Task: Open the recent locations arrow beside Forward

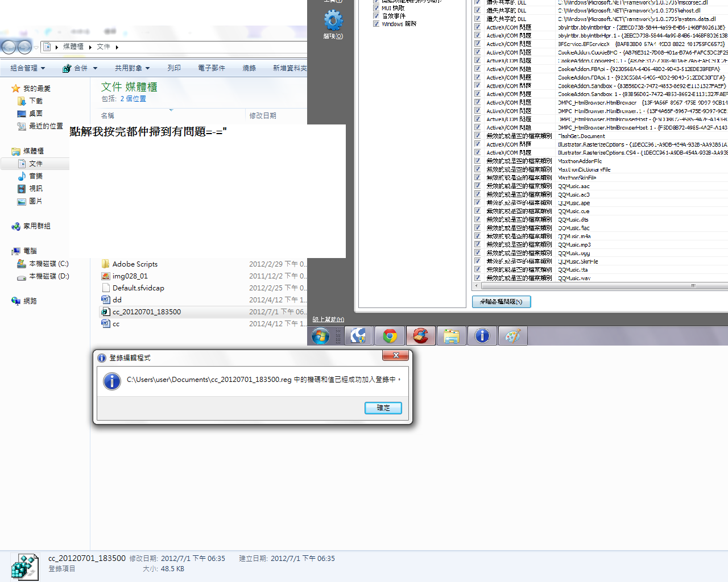Action: 36,47
